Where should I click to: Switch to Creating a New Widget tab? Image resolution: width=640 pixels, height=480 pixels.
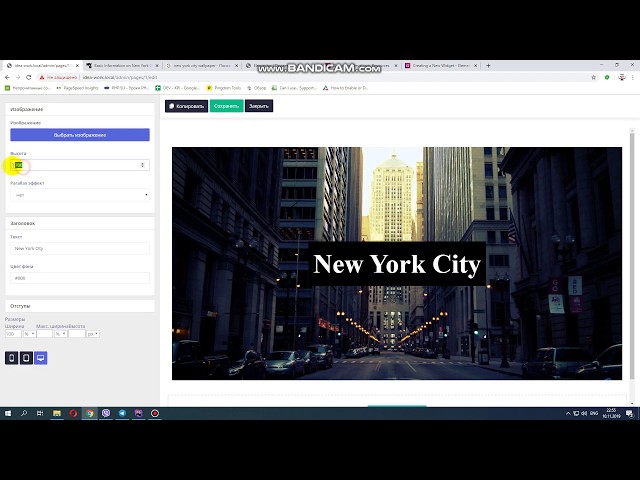[441, 65]
